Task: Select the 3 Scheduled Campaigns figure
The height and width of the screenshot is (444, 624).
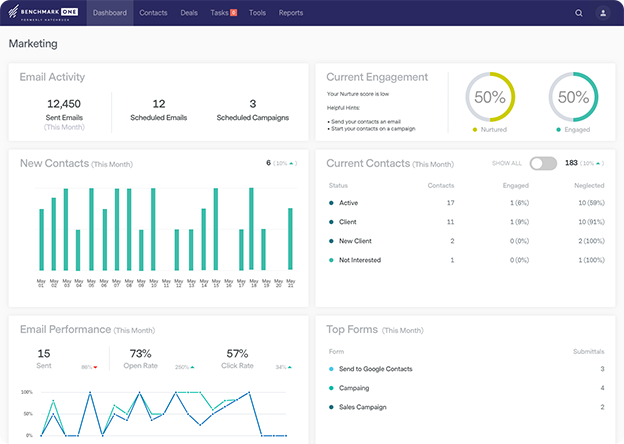Action: click(x=253, y=104)
